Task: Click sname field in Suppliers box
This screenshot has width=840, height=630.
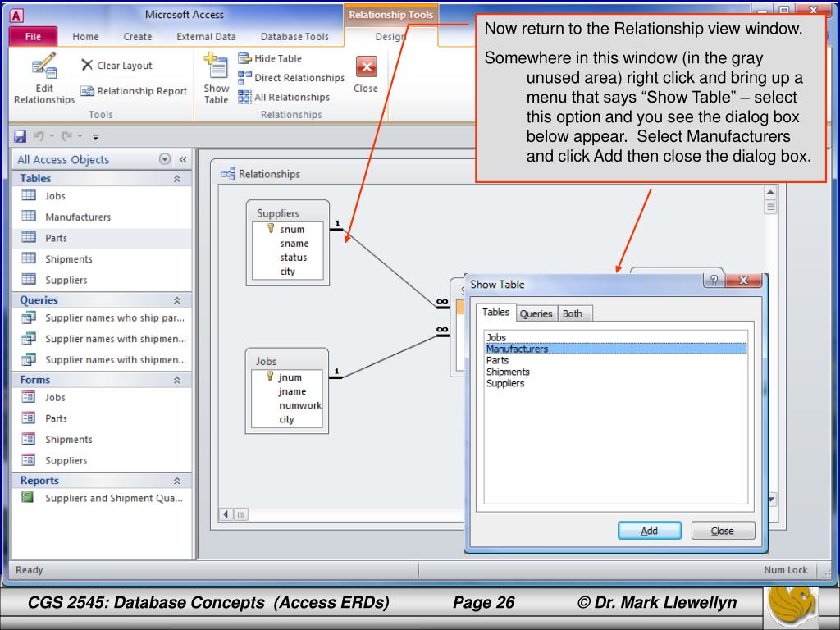Action: pos(294,243)
